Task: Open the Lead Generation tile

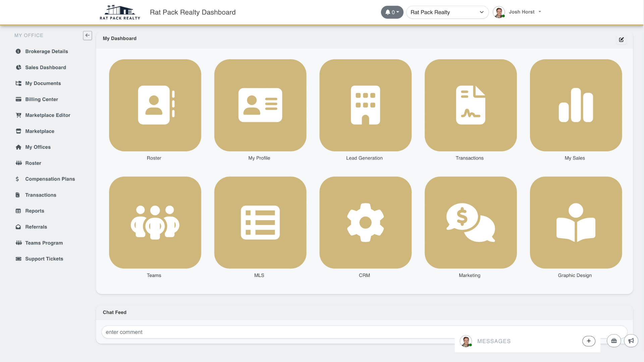Action: tap(365, 105)
